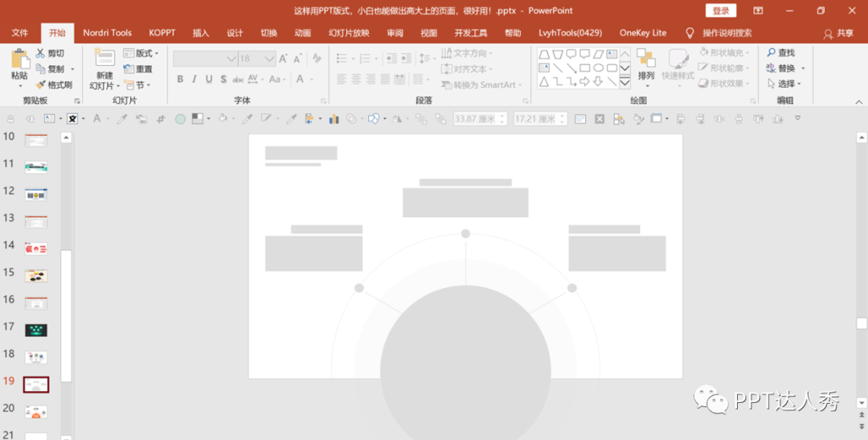The height and width of the screenshot is (440, 868).
Task: Toggle align text right
Action: coord(371,80)
